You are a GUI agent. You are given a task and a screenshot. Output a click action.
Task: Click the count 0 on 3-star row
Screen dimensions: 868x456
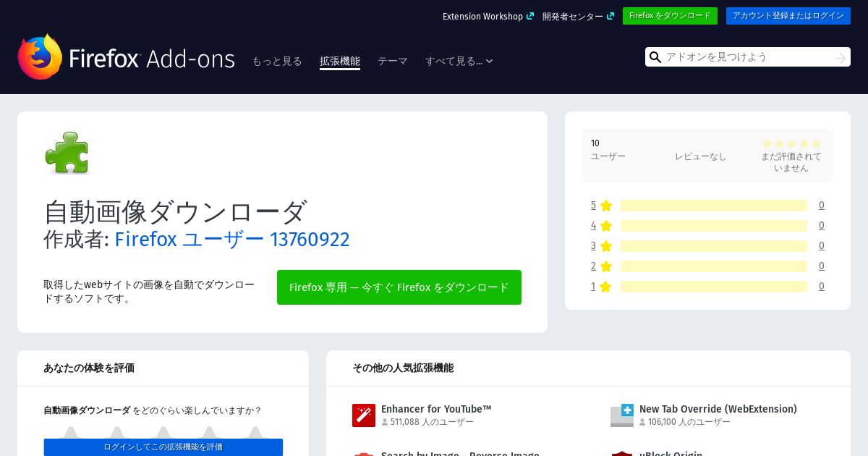tap(822, 246)
